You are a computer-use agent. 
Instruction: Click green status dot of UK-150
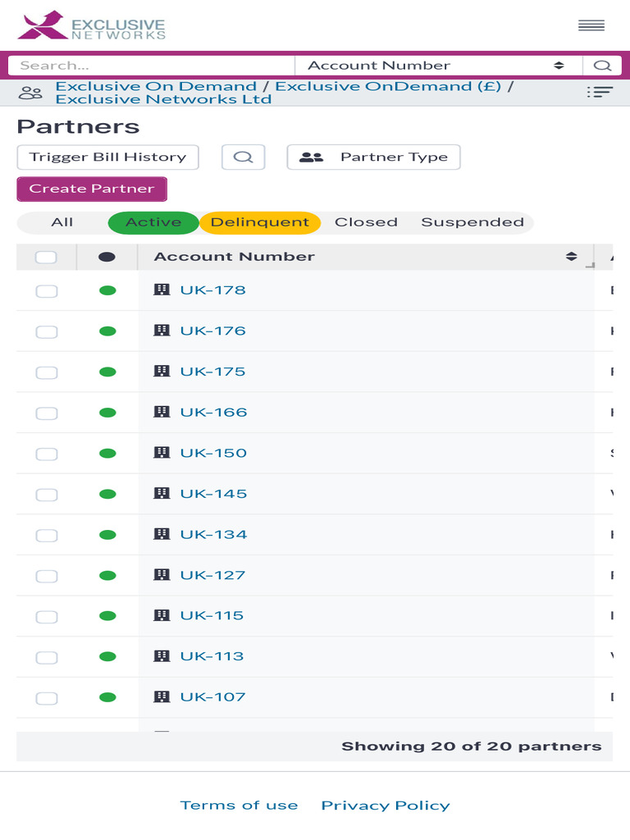pyautogui.click(x=107, y=453)
